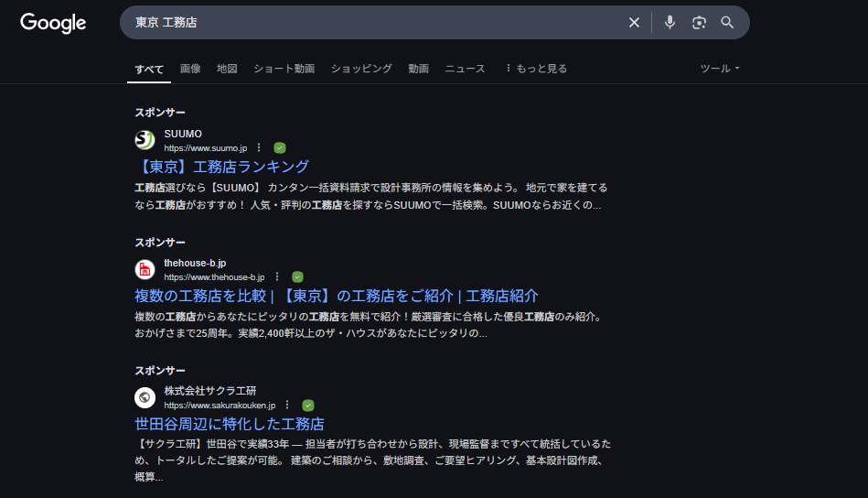This screenshot has height=498, width=868.
Task: Click the thehouse-b.jp site favicon
Action: [145, 270]
